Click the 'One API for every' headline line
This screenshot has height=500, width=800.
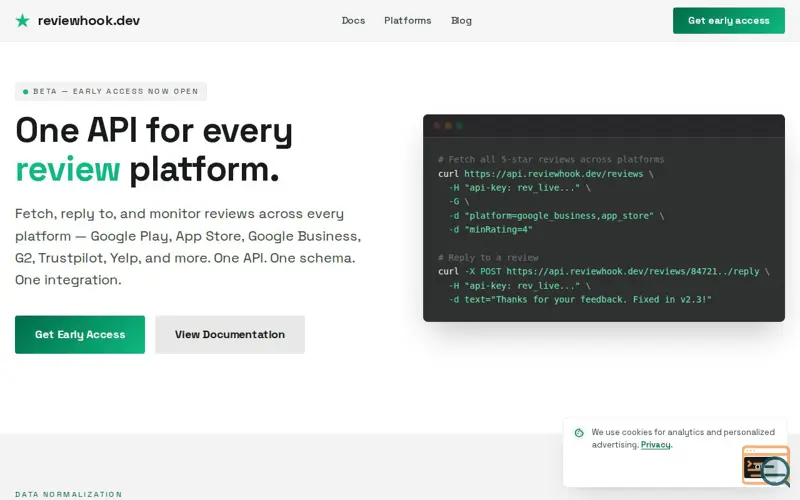point(154,131)
